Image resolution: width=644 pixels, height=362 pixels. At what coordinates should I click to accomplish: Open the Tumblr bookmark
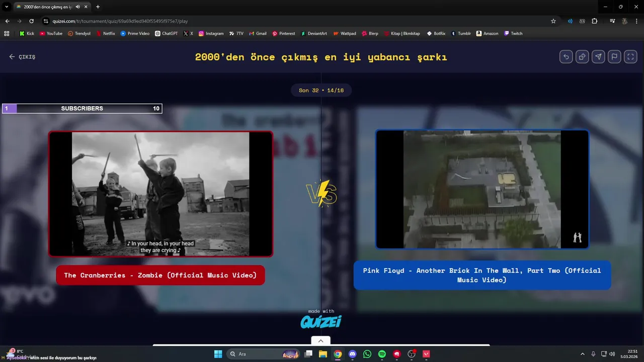point(461,34)
